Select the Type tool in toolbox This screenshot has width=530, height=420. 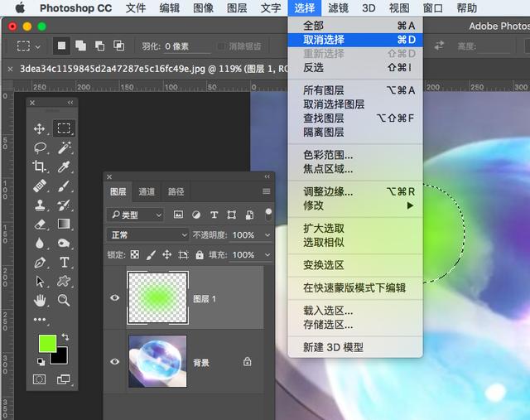[65, 263]
